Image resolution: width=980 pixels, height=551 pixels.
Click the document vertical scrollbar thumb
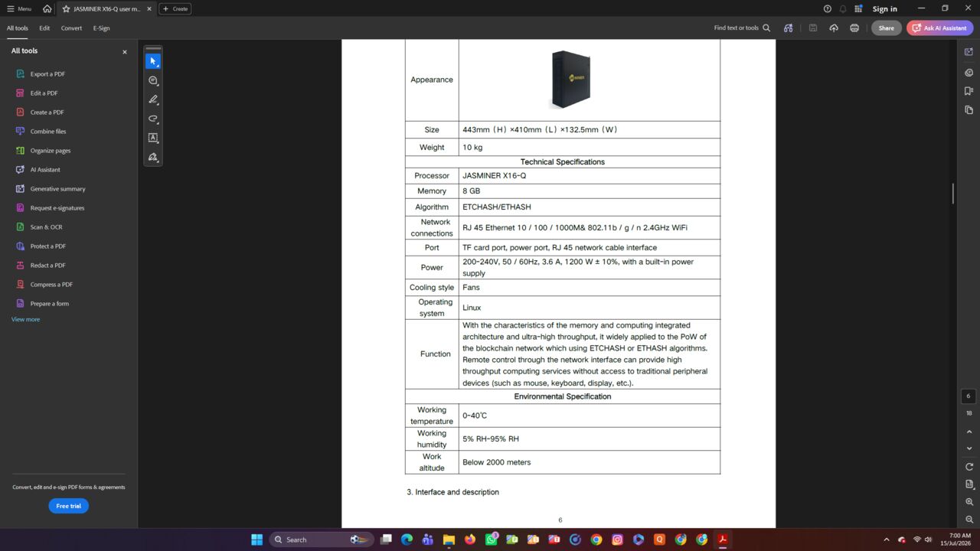pos(953,194)
